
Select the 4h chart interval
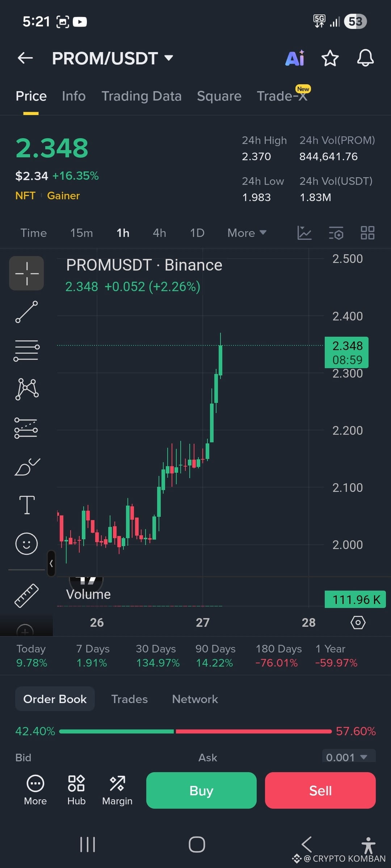pyautogui.click(x=159, y=233)
